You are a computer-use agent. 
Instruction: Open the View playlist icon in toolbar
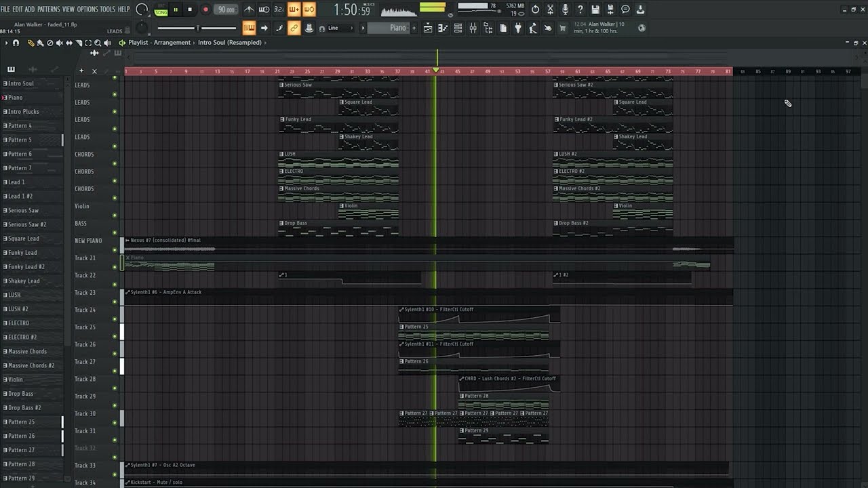[x=428, y=28]
